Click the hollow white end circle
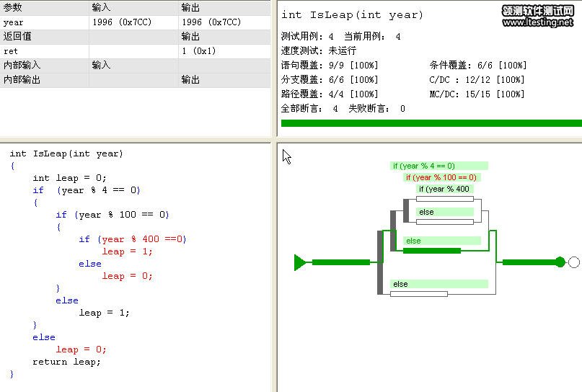 tap(574, 262)
